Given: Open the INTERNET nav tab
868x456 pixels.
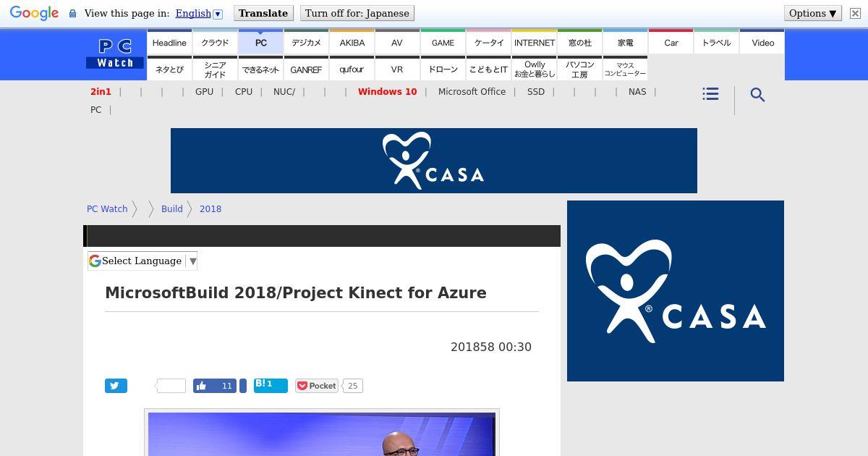Looking at the screenshot, I should coord(535,43).
